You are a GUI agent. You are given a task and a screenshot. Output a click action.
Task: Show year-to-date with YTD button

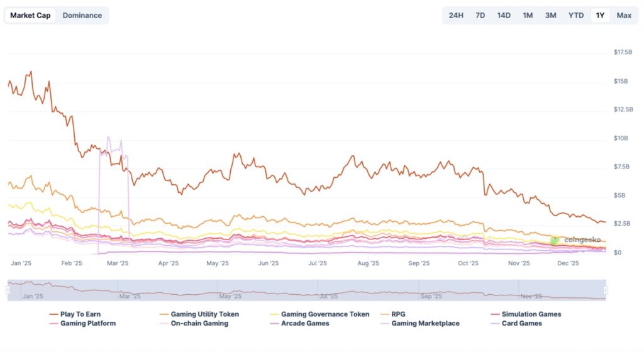(x=575, y=15)
